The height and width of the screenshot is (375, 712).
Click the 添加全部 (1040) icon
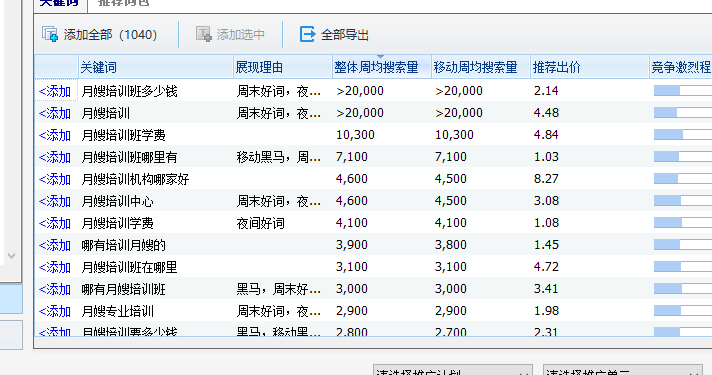tap(50, 35)
